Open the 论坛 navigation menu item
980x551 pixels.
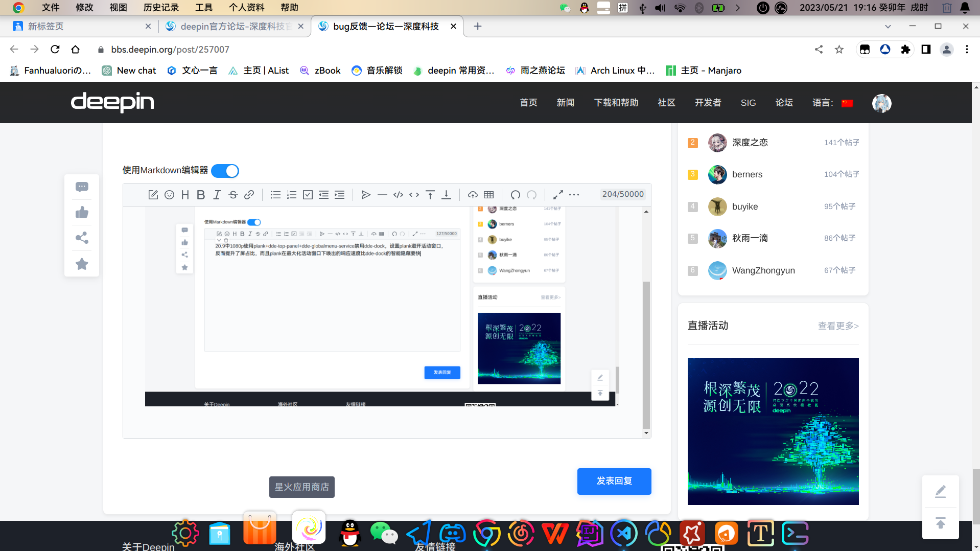pos(784,103)
